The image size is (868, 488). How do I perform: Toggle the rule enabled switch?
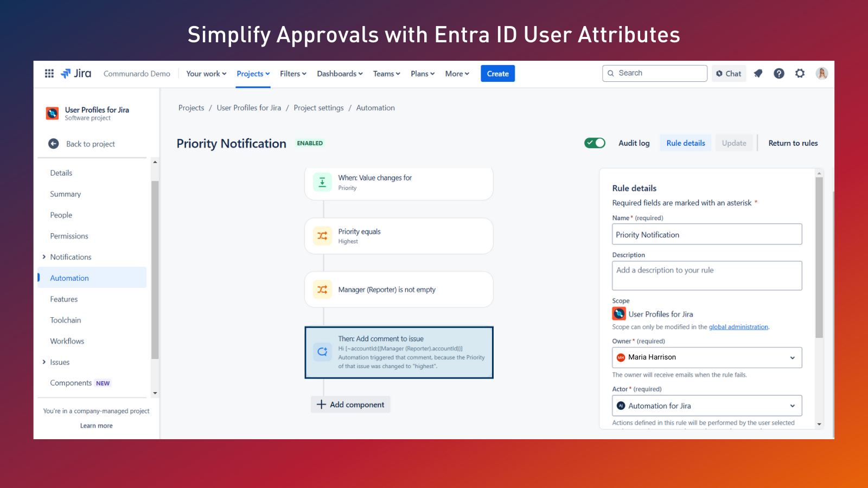pyautogui.click(x=595, y=143)
